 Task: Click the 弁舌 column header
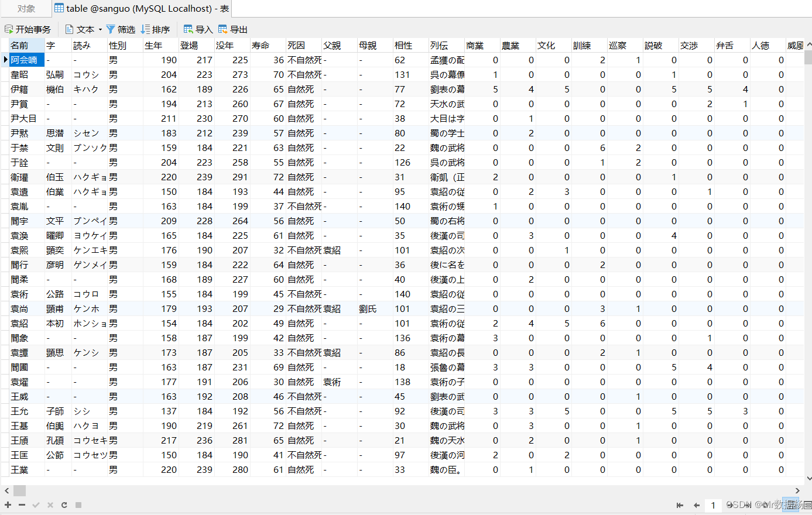(x=732, y=45)
